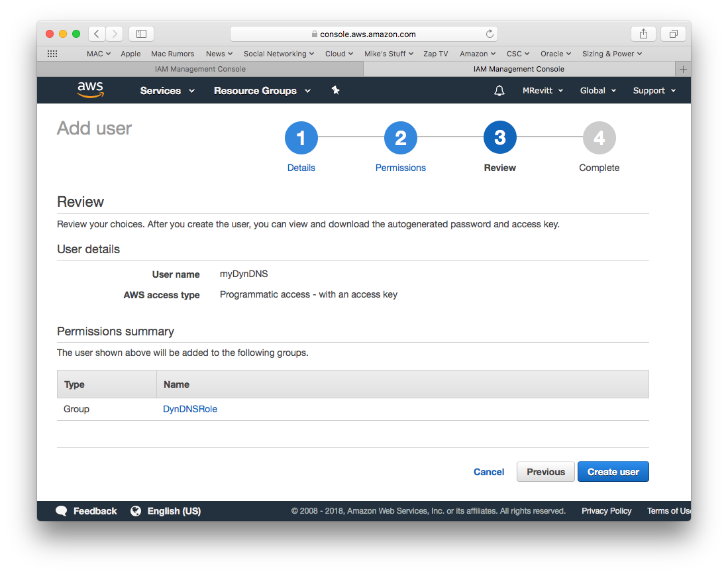Open the AWS notifications bell
Viewport: 728px width, 574px height.
(x=499, y=91)
